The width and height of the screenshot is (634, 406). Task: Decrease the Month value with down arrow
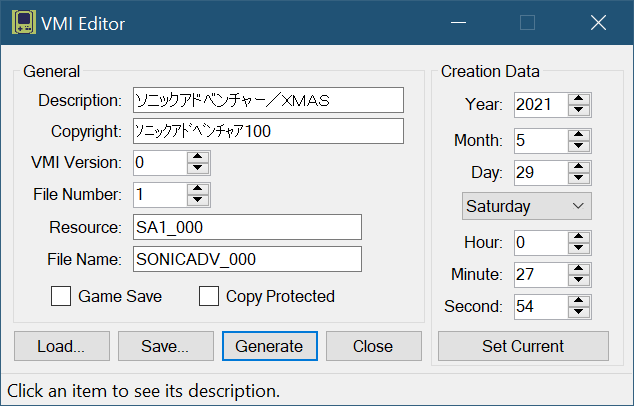point(579,145)
